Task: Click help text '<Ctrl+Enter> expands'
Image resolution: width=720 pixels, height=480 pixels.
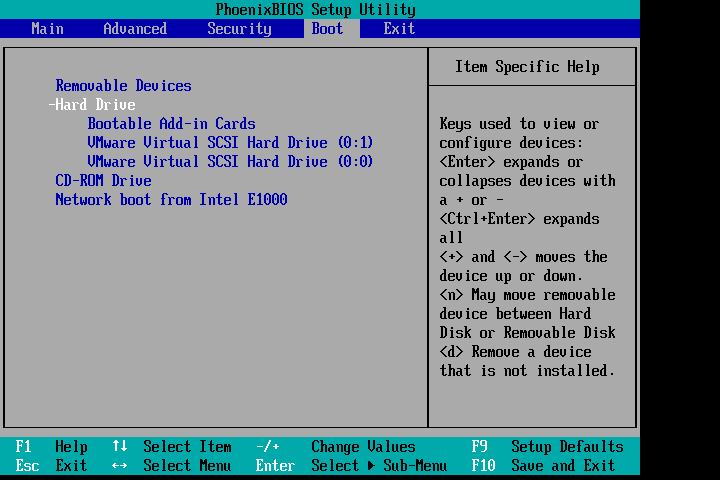Action: point(519,219)
